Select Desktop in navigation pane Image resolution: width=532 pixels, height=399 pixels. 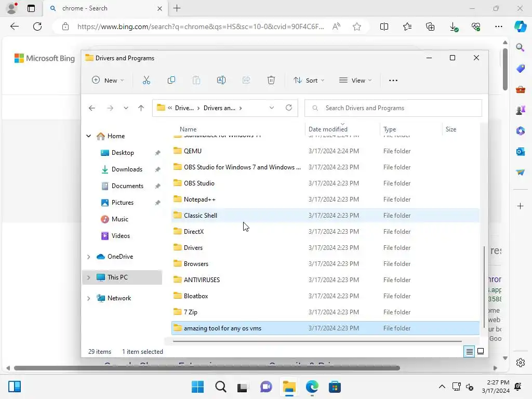click(123, 153)
